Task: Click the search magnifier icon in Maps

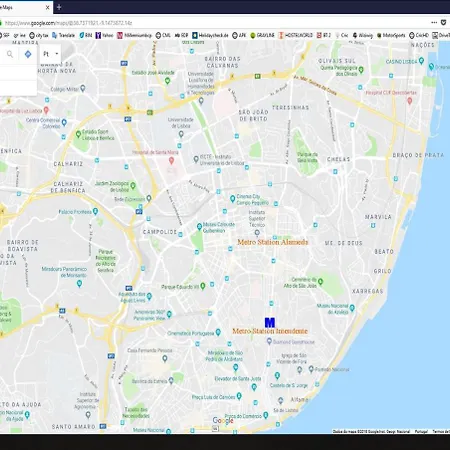Action: [x=10, y=54]
